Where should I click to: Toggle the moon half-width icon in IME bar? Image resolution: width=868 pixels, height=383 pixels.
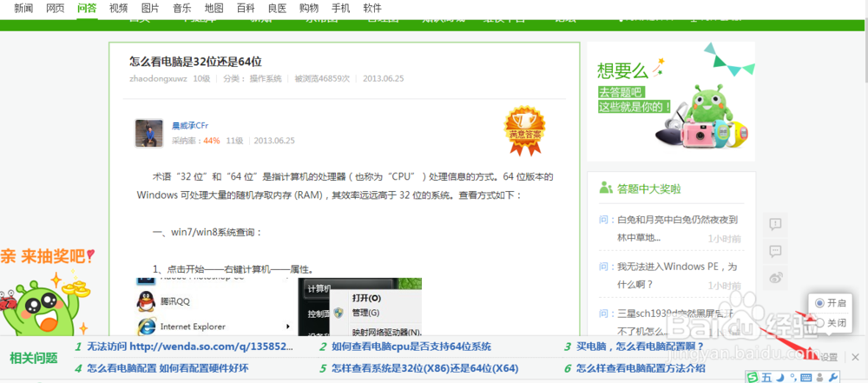[780, 378]
